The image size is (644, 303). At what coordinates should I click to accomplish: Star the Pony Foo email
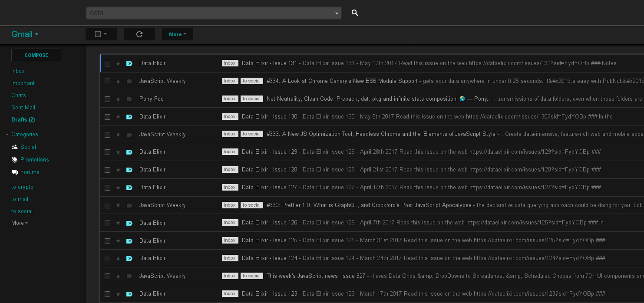(x=118, y=99)
